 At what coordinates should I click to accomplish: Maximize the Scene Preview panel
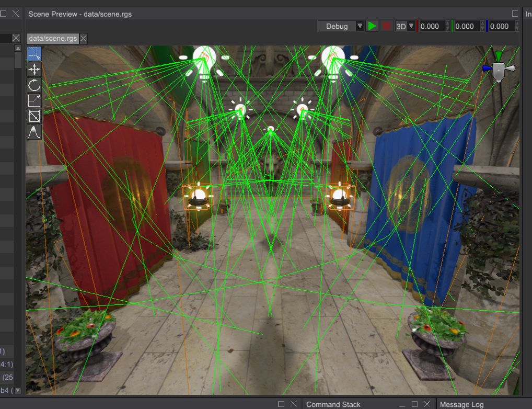click(x=515, y=14)
